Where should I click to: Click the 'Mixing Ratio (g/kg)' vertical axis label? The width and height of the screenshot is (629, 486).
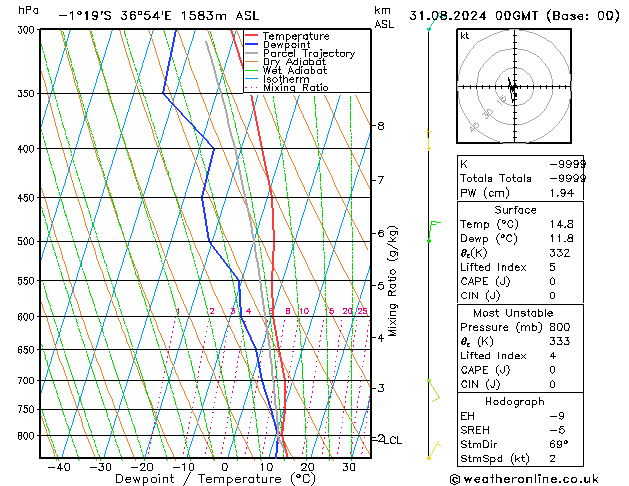click(392, 281)
